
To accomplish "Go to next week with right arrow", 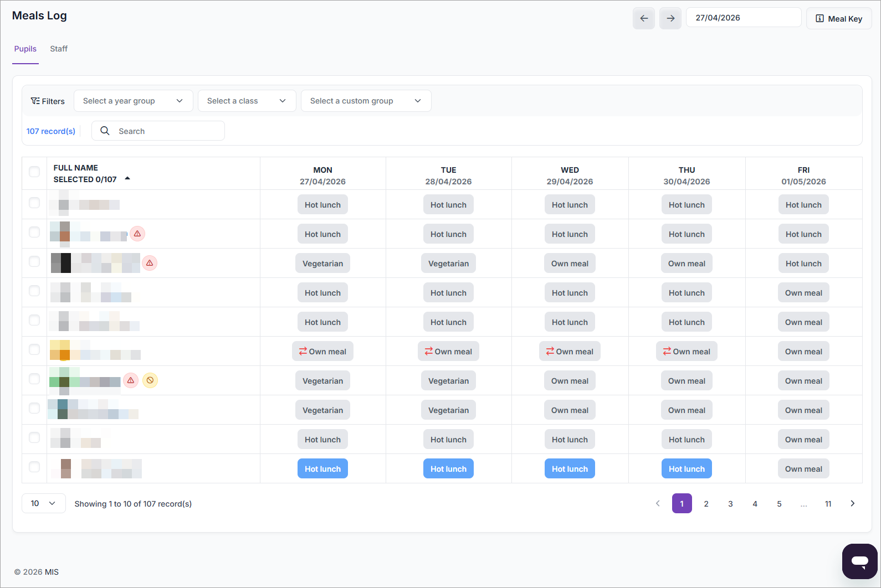I will click(x=670, y=18).
